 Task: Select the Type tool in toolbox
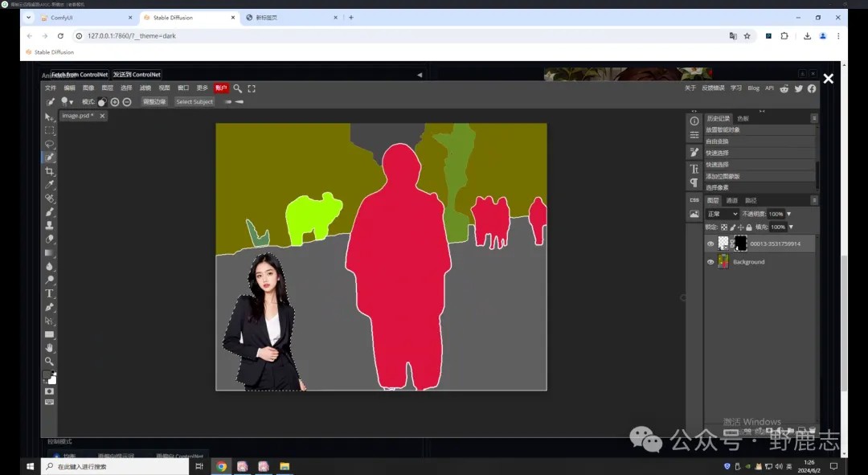click(x=49, y=293)
